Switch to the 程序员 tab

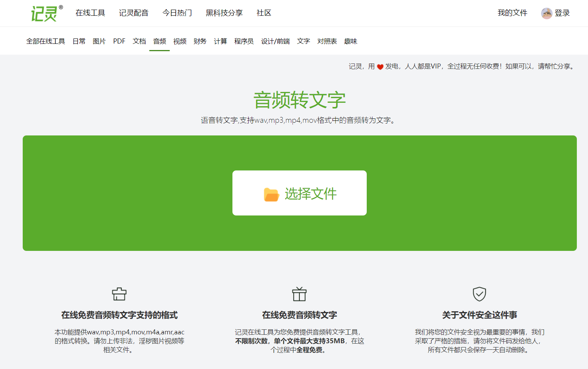coord(244,41)
